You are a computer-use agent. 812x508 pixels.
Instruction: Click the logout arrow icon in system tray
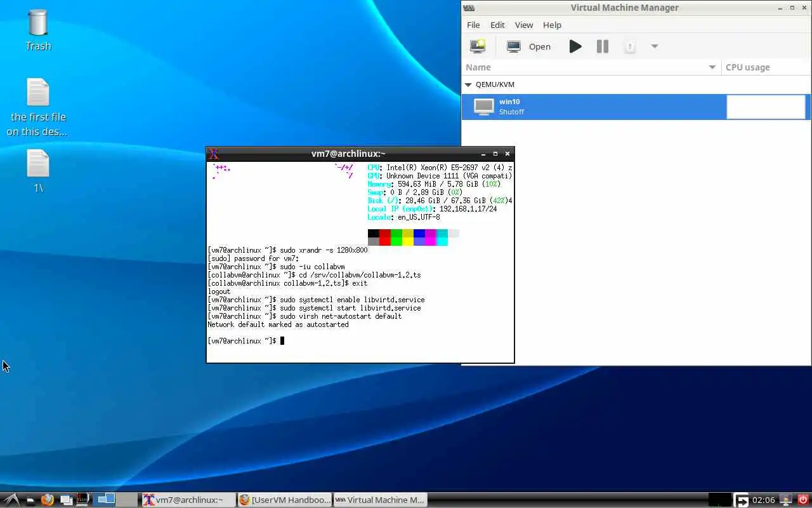tap(742, 500)
